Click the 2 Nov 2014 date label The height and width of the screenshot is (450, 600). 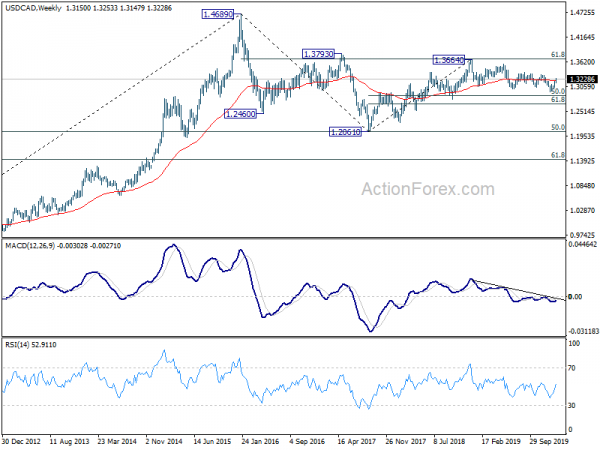click(x=164, y=441)
